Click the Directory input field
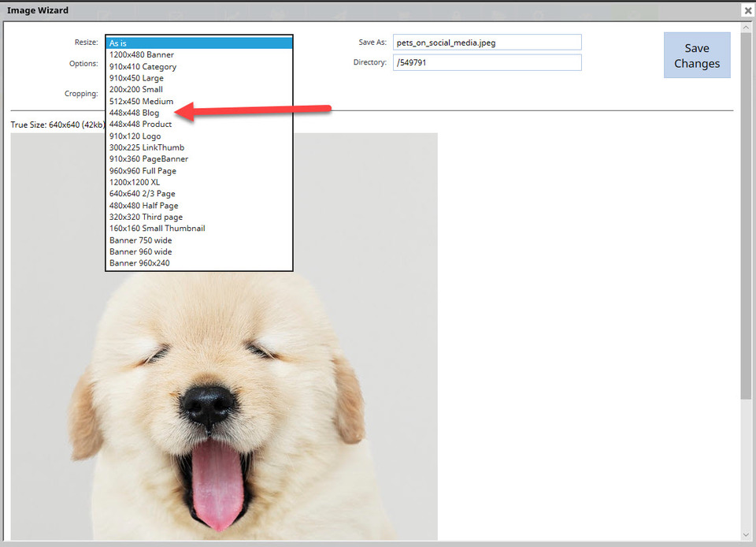This screenshot has width=756, height=547. click(487, 62)
